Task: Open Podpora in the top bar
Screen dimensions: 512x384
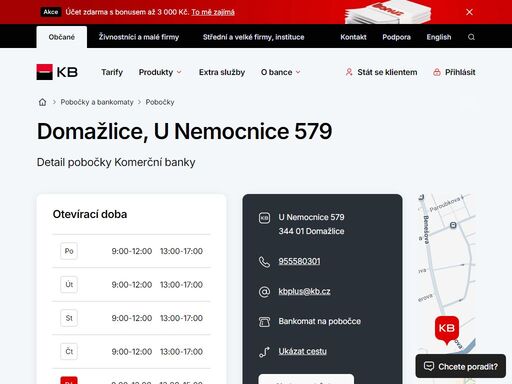Action: tap(396, 37)
